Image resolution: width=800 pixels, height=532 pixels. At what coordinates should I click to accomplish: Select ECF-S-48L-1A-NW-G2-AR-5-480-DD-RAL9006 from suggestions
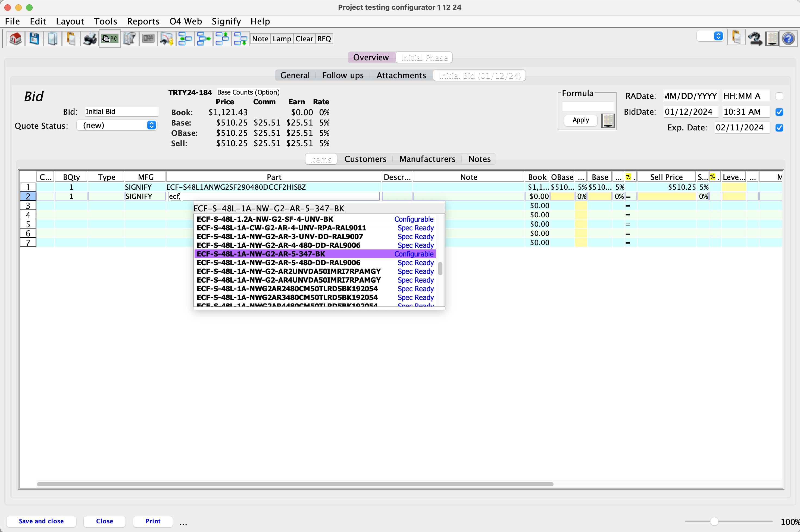pos(278,263)
